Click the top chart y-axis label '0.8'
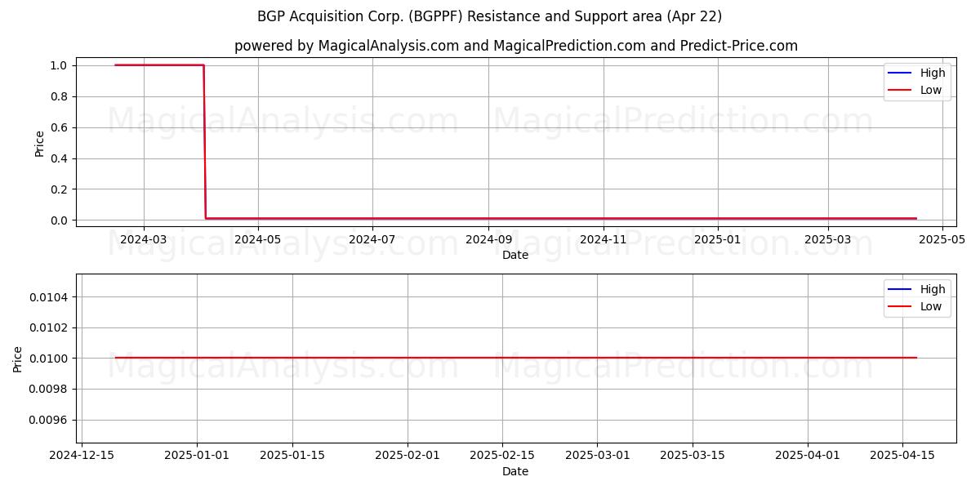 pyautogui.click(x=58, y=96)
